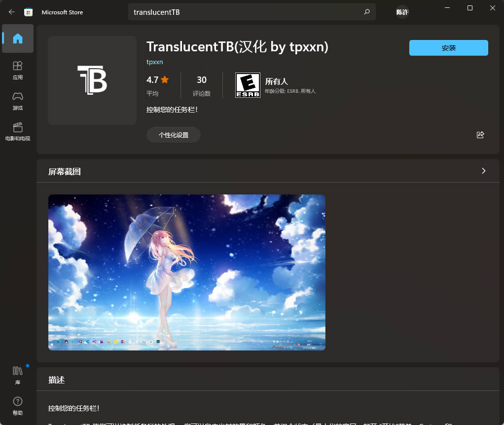Screen dimensions: 504x425
Task: Click the back arrow navigation icon
Action: pyautogui.click(x=11, y=12)
